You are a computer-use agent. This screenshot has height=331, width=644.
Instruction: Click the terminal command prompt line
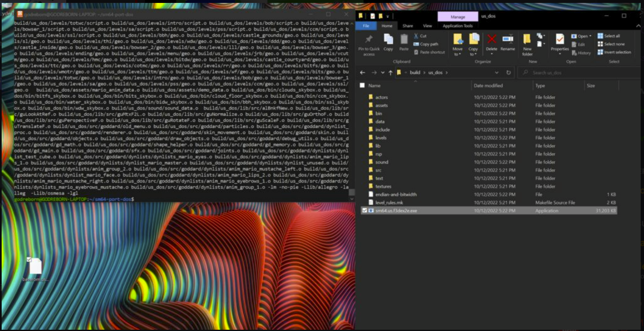pyautogui.click(x=74, y=199)
